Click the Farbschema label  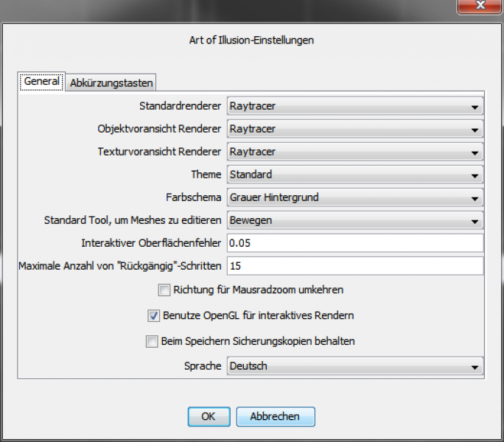click(x=194, y=197)
